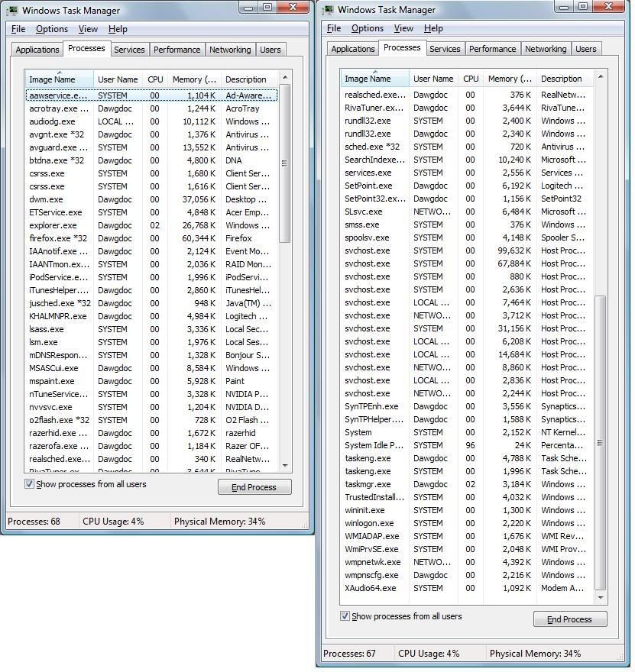Click scroll down arrow in left window list
The width and height of the screenshot is (635, 672).
(x=285, y=466)
